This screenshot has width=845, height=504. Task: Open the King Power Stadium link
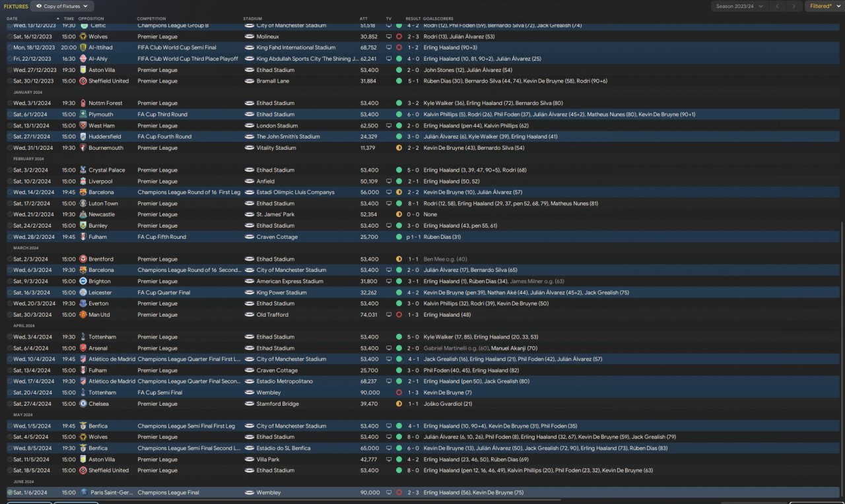point(281,293)
